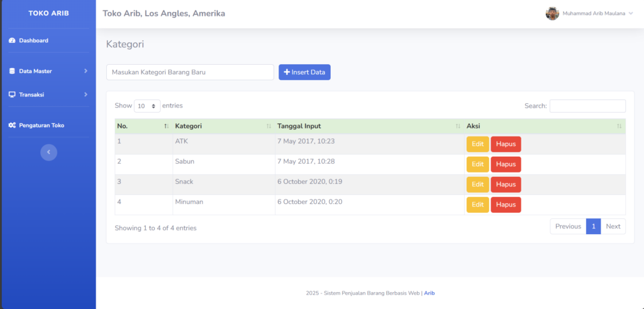
Task: Click the Data Master database icon
Action: pos(12,71)
